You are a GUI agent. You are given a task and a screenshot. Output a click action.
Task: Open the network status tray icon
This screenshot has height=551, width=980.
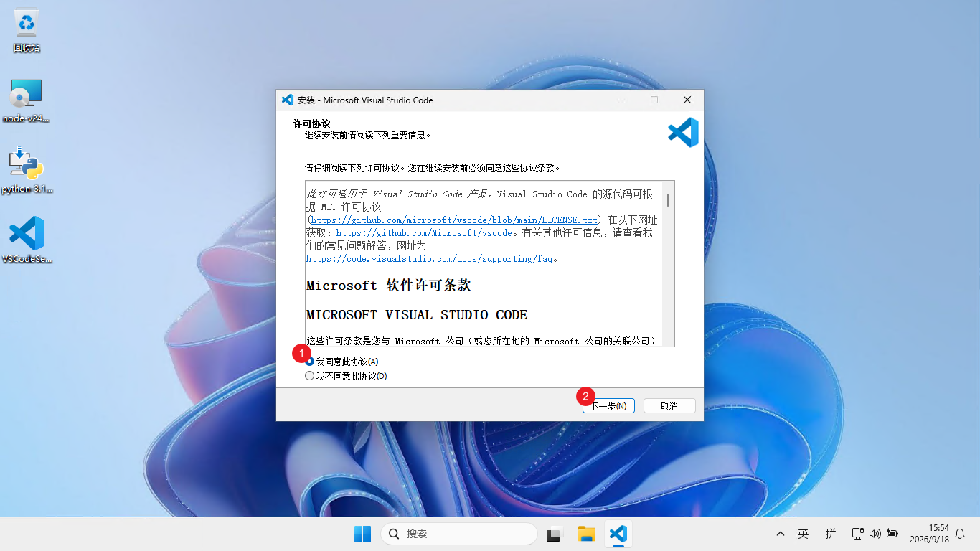[x=857, y=534]
